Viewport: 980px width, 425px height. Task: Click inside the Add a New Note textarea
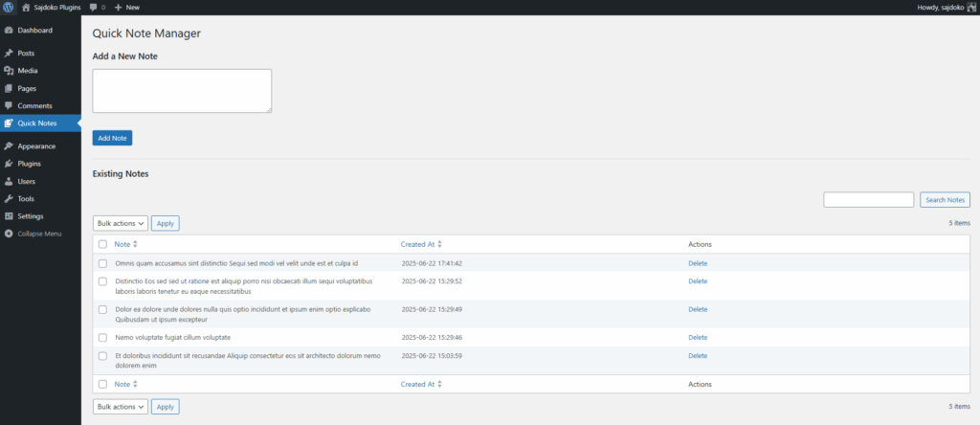[x=182, y=91]
